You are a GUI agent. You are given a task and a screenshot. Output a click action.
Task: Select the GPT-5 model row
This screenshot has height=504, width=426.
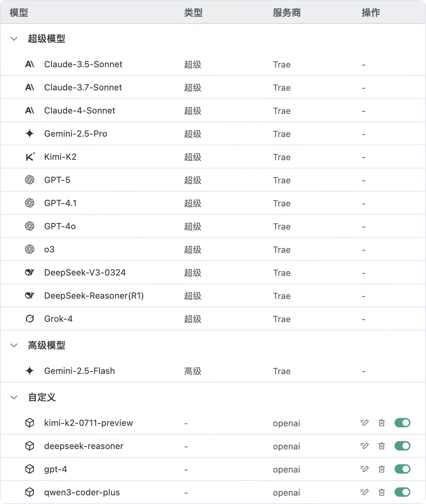(213, 180)
